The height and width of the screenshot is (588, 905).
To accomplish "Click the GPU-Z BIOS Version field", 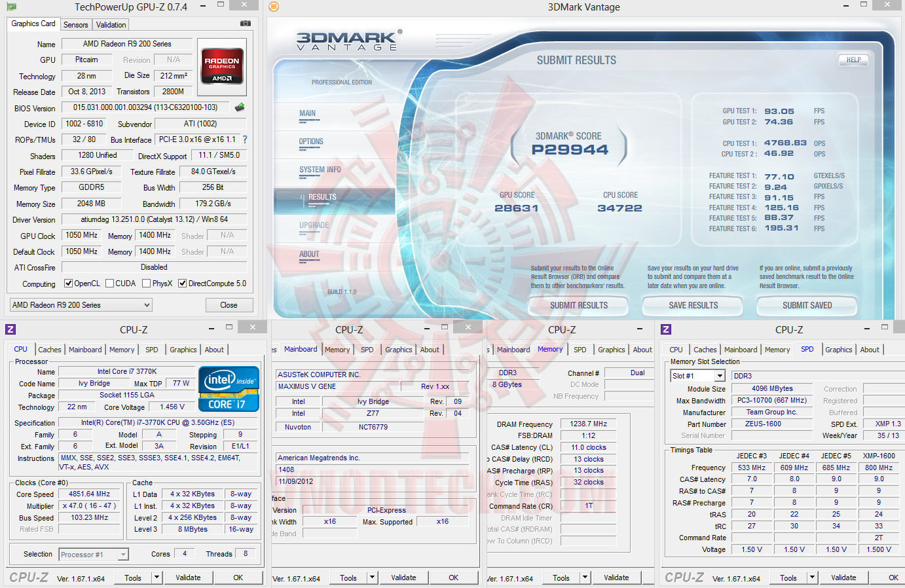I will point(145,107).
